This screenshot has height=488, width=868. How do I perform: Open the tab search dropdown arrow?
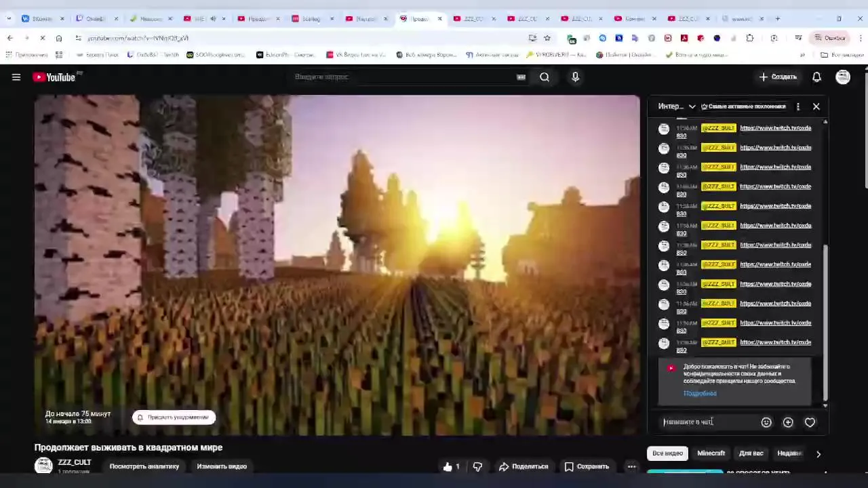tap(9, 18)
